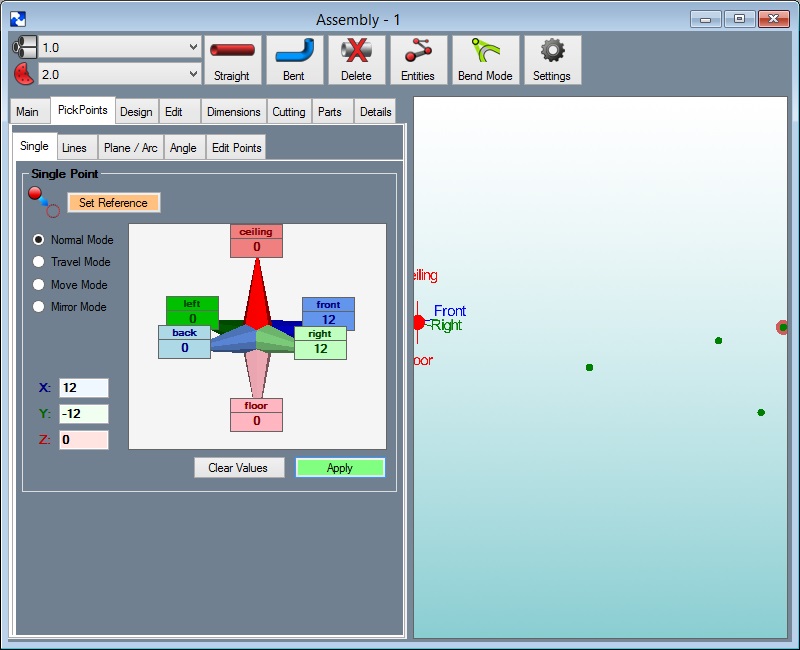Click the Set Reference button
This screenshot has width=800, height=650.
point(114,203)
